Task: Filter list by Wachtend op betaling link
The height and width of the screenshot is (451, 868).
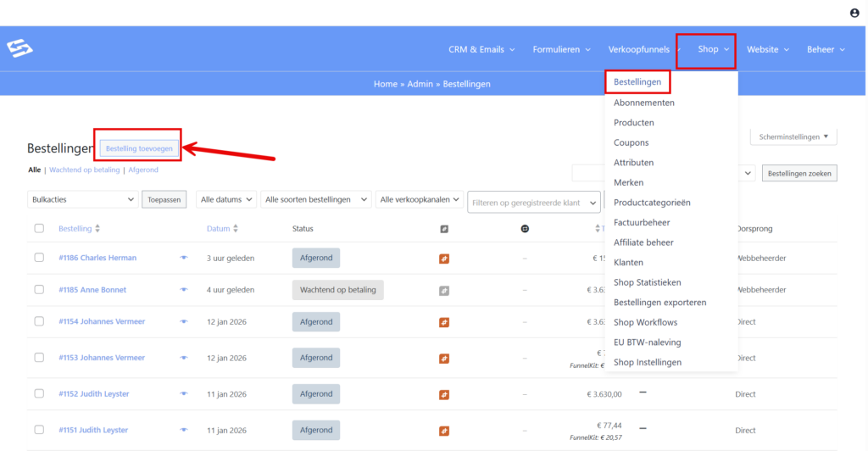Action: pos(84,170)
